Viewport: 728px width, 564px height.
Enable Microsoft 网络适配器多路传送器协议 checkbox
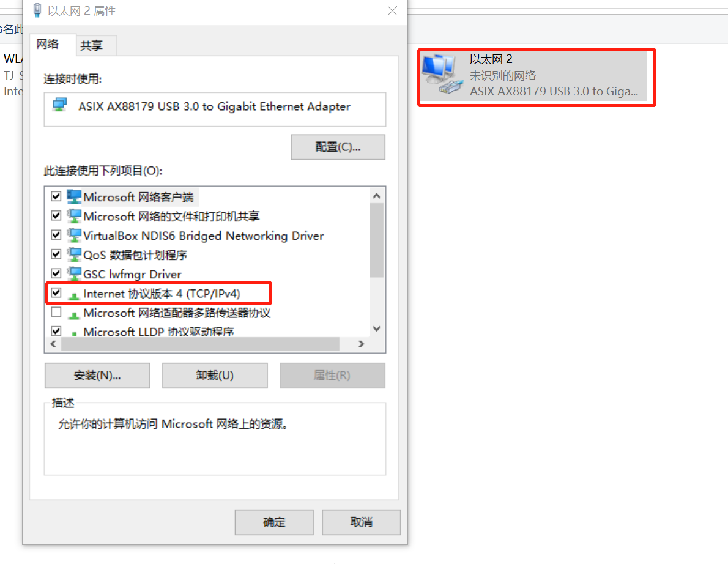56,313
